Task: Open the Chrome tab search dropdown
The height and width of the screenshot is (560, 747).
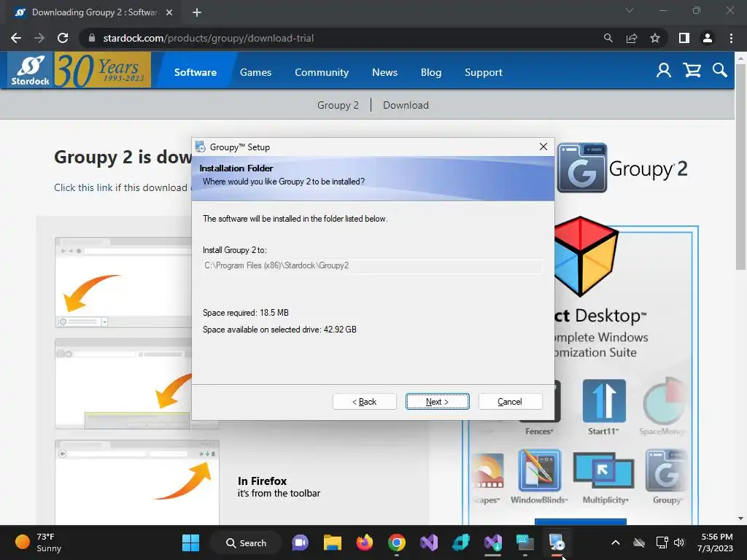Action: click(x=630, y=10)
